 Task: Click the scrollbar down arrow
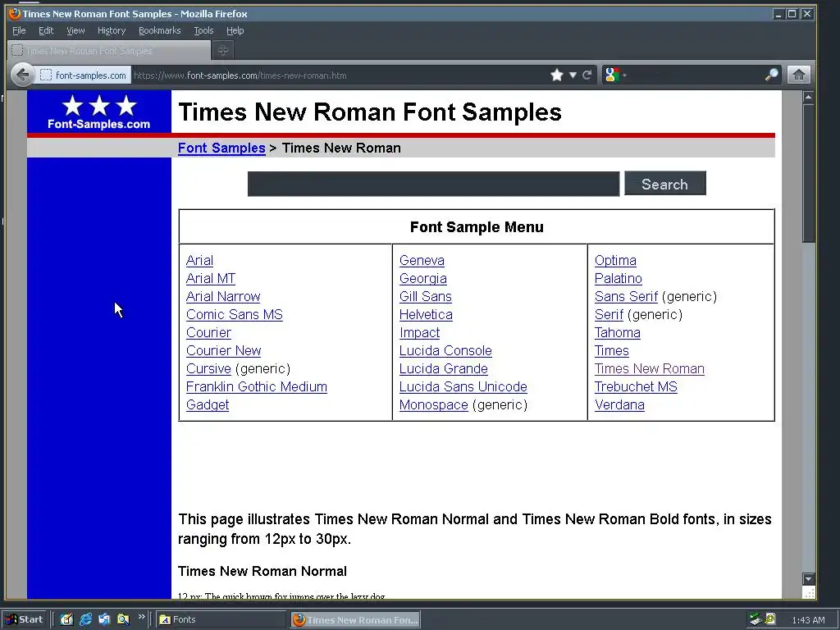click(x=808, y=578)
